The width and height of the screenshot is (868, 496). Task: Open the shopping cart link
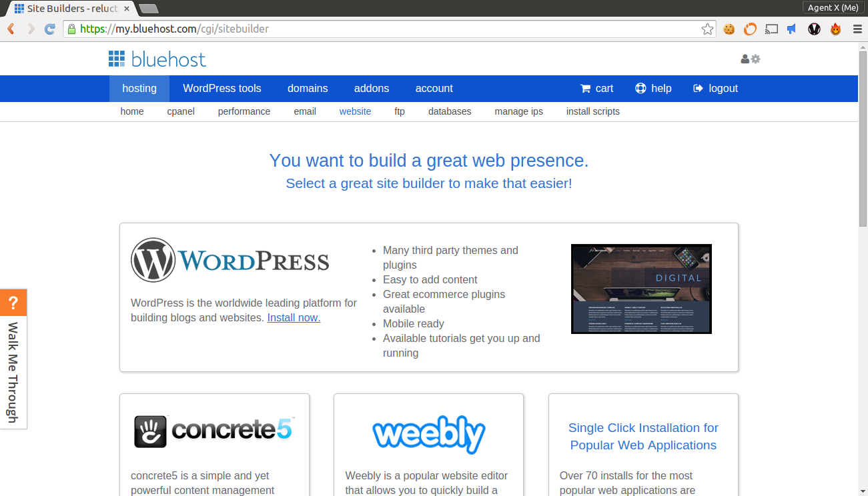point(597,88)
